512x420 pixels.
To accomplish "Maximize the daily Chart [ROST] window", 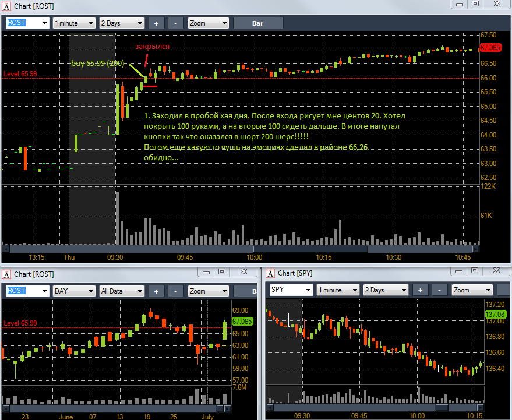I will [x=222, y=272].
